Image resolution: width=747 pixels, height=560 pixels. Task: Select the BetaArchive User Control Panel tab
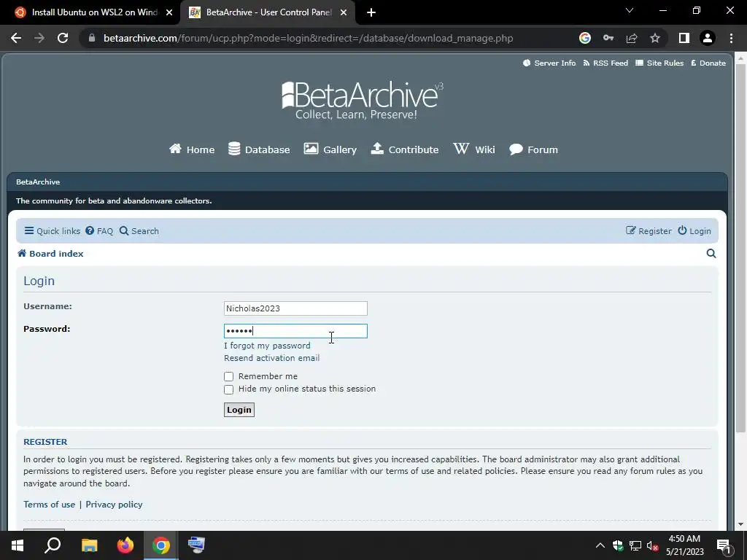268,12
